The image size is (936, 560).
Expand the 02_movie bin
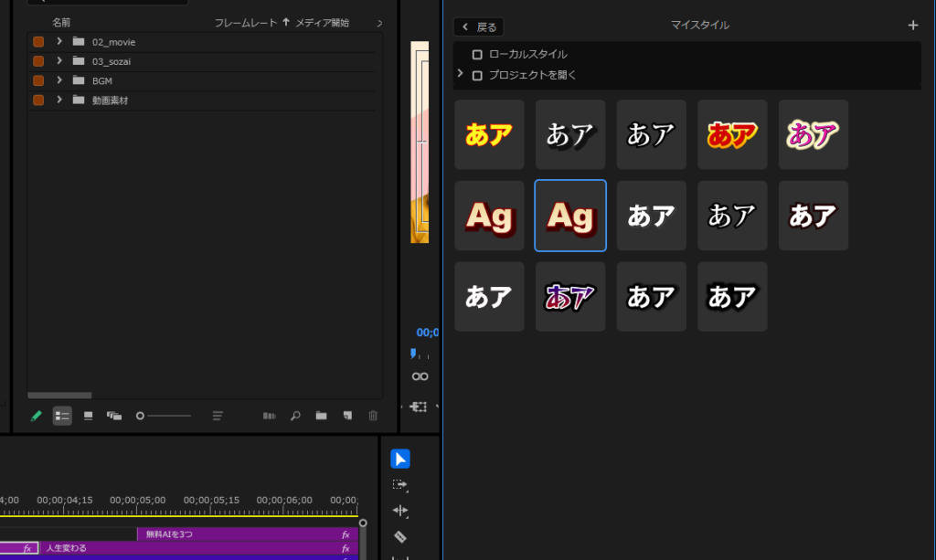pyautogui.click(x=59, y=42)
